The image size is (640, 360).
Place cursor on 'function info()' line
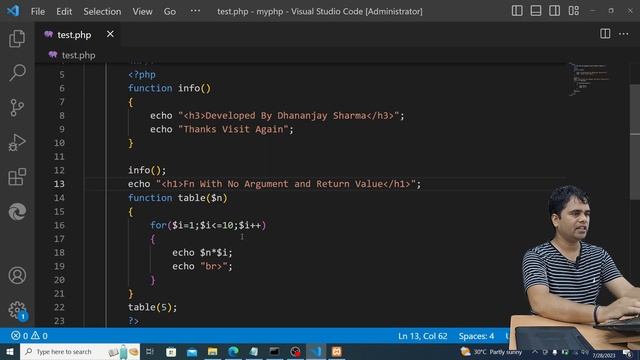(x=169, y=88)
